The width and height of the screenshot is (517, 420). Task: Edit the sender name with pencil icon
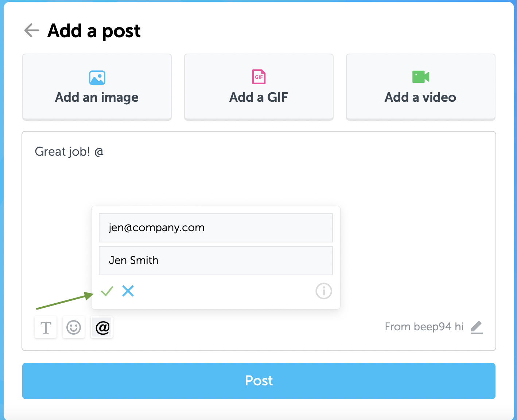pos(477,327)
